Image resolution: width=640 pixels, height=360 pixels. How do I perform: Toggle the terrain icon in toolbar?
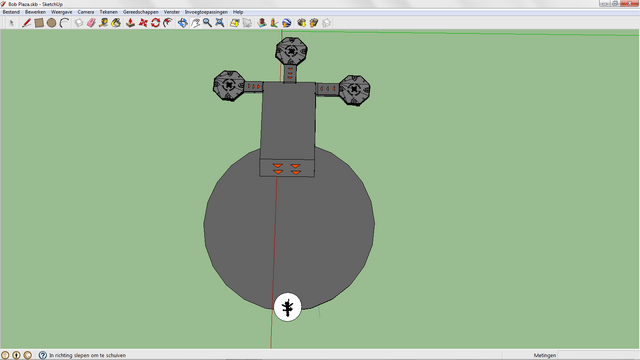[x=247, y=23]
